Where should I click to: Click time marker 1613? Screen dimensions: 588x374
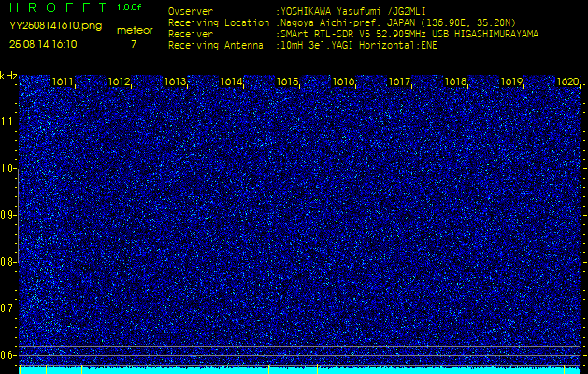175,81
